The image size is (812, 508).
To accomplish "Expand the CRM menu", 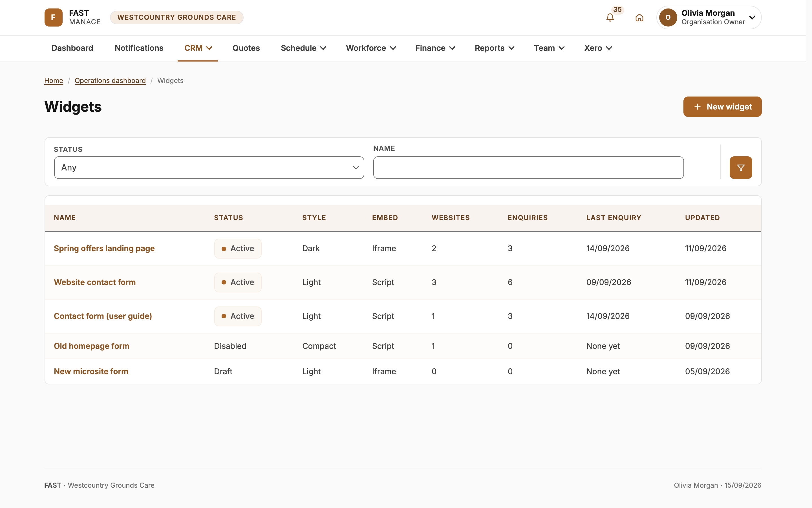I will (x=198, y=48).
